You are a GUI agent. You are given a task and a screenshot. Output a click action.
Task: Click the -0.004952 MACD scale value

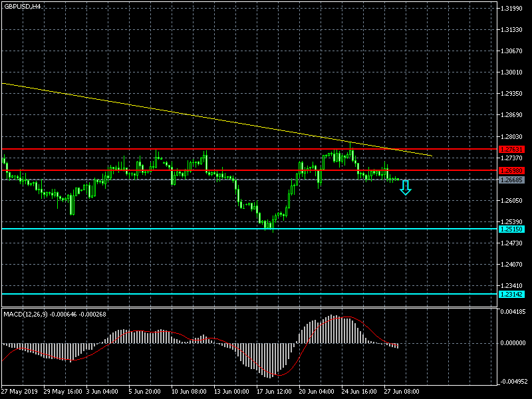coord(513,382)
